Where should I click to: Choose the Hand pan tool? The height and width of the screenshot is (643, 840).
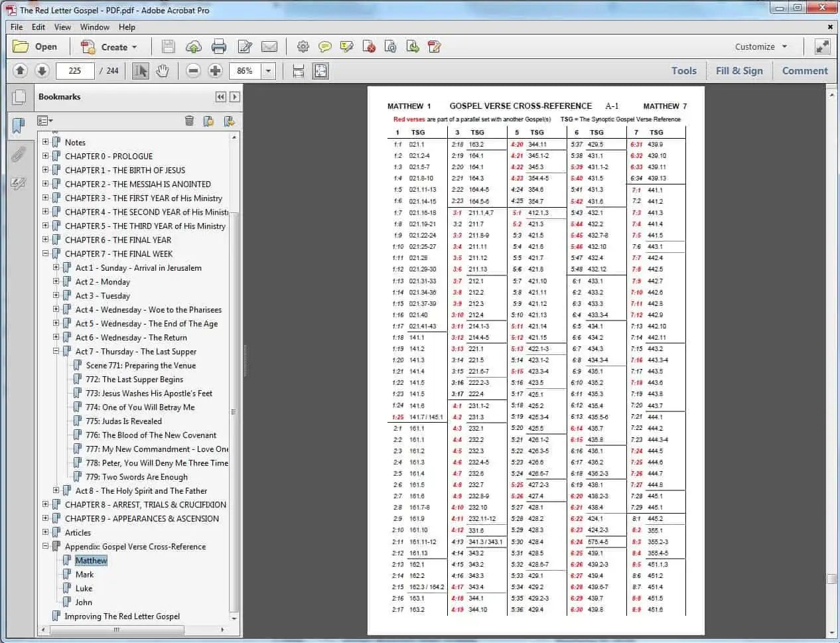[x=163, y=70]
